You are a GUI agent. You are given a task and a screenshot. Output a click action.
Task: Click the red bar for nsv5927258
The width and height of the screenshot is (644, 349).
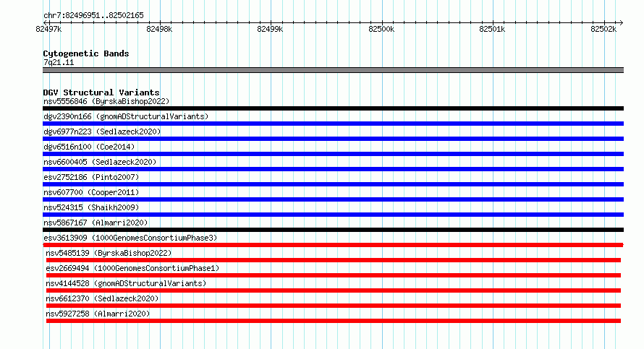pyautogui.click(x=334, y=321)
